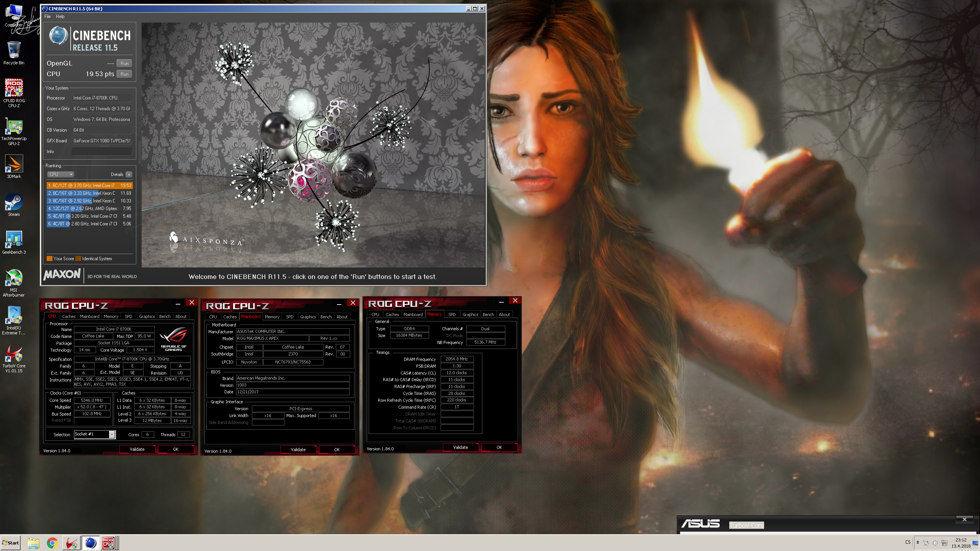980x551 pixels.
Task: Open the taskbar clock and date
Action: (x=961, y=543)
